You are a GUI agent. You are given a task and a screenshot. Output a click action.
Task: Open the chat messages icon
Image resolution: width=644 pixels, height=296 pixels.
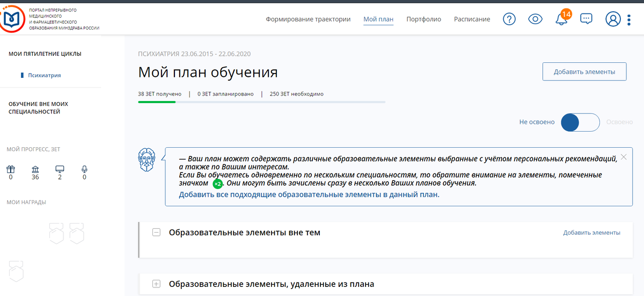pyautogui.click(x=587, y=19)
